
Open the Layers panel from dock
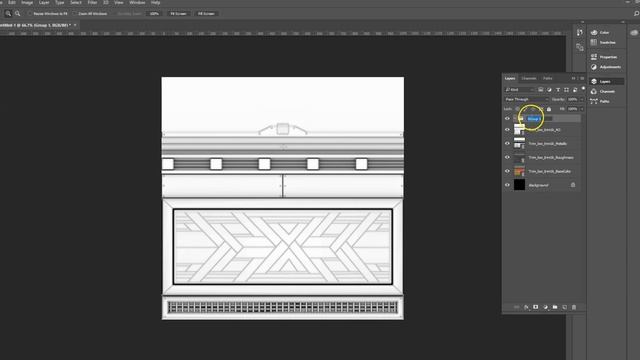(606, 82)
